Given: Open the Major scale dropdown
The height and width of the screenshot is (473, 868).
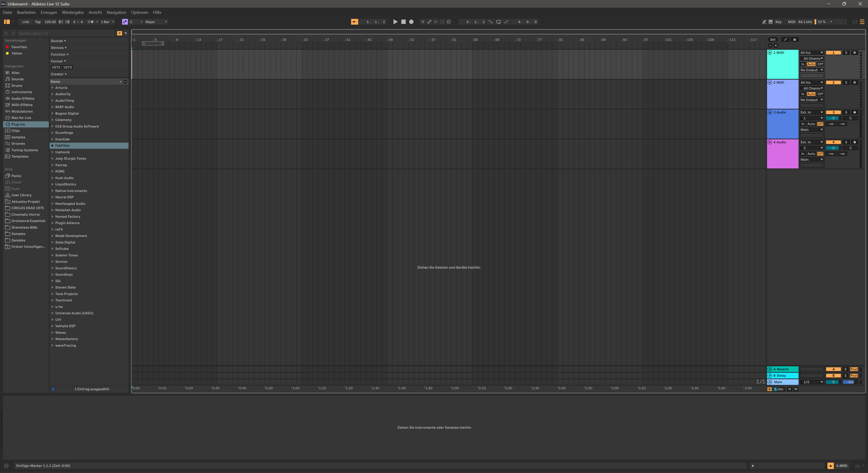Looking at the screenshot, I should (x=156, y=22).
